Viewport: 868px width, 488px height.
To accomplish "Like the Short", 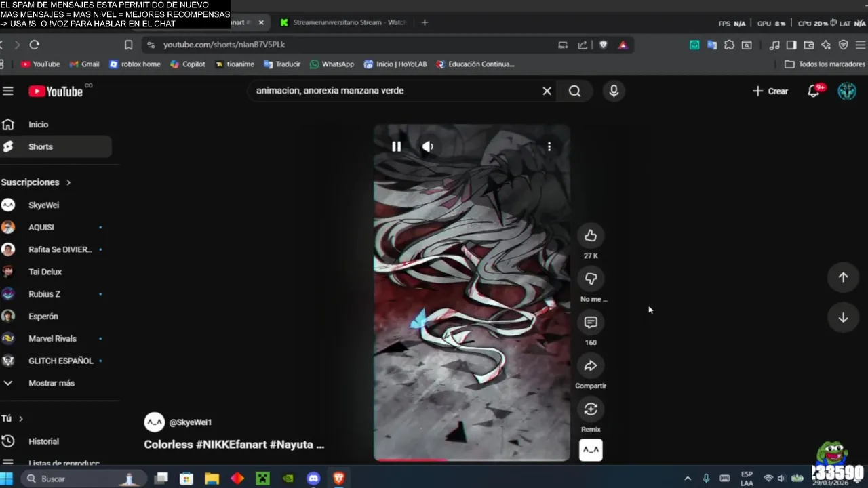I will 591,235.
